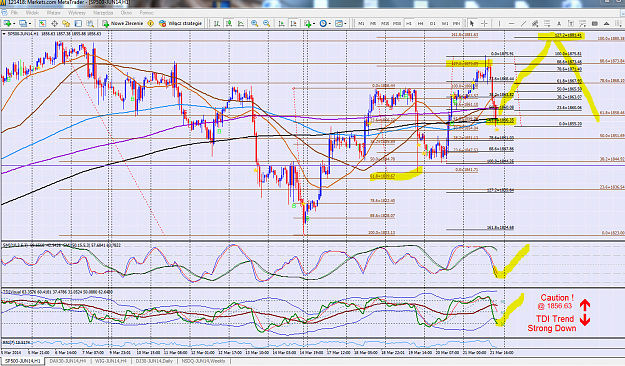Set timeframe to M30

tap(397, 24)
